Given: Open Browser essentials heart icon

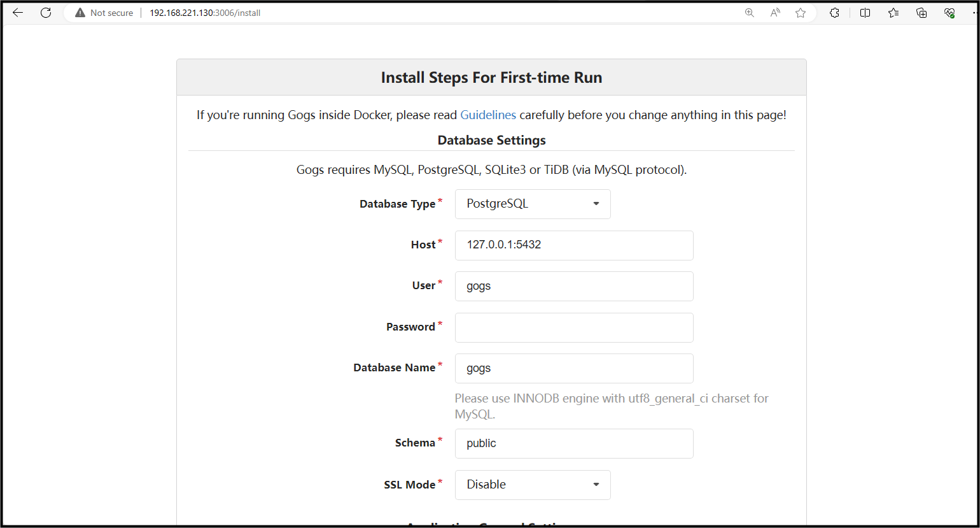Looking at the screenshot, I should click(949, 13).
